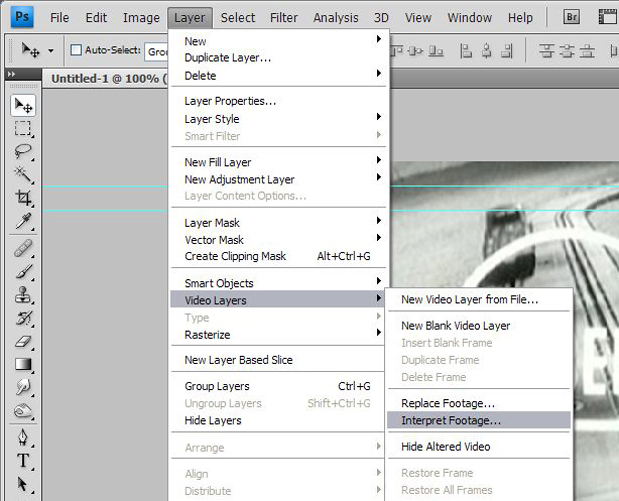Open the Image menu
The image size is (619, 501).
tap(141, 17)
